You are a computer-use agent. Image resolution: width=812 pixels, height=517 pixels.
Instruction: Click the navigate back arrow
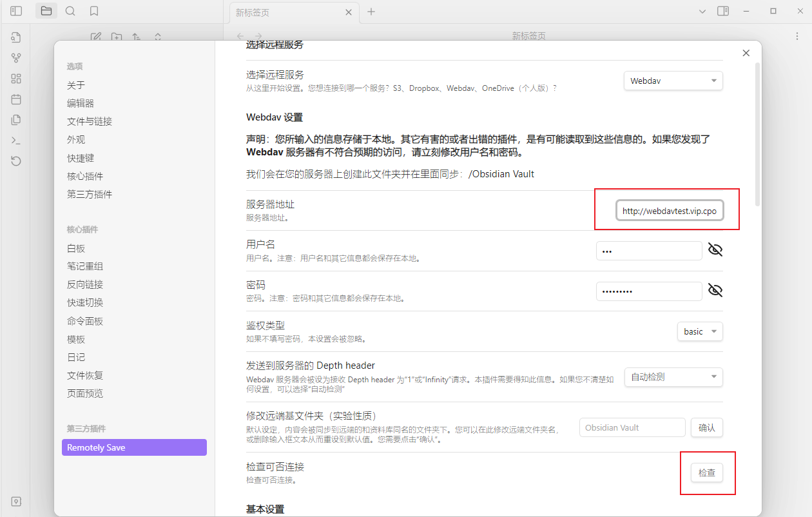[x=240, y=37]
